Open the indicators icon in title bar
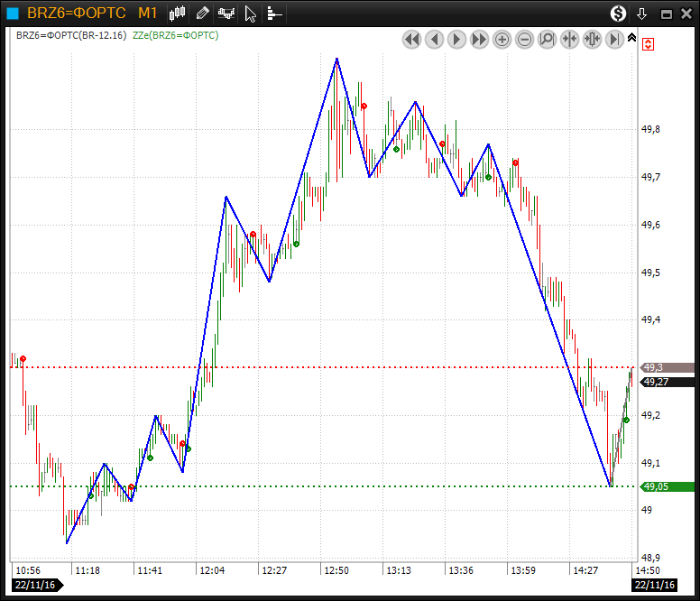700x601 pixels. 226,14
